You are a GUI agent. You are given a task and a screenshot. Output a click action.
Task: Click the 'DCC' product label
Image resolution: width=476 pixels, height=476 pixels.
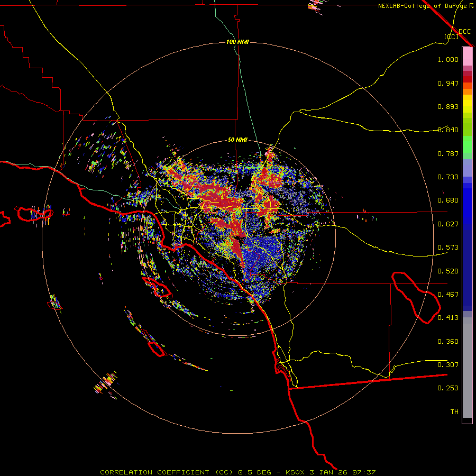[x=464, y=32]
